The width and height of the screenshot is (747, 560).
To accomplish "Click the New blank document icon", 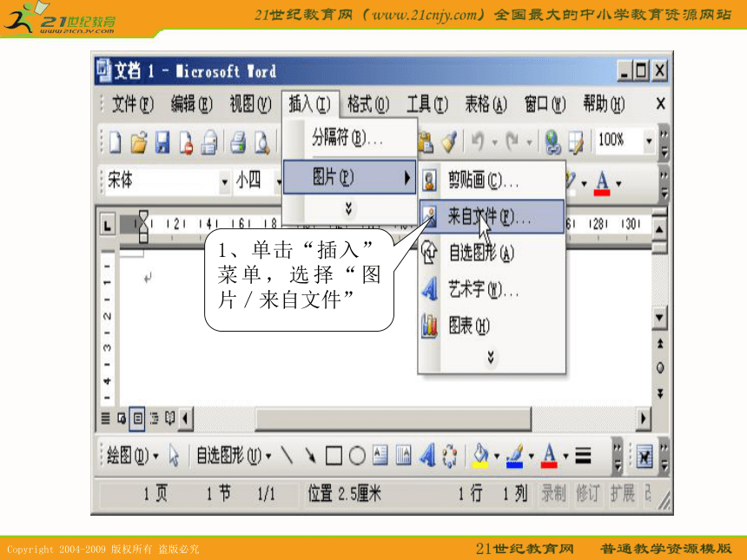I will 115,142.
